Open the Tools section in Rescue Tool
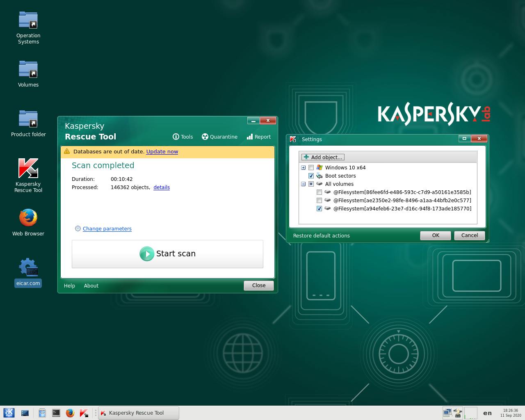The width and height of the screenshot is (525, 420). 183,137
